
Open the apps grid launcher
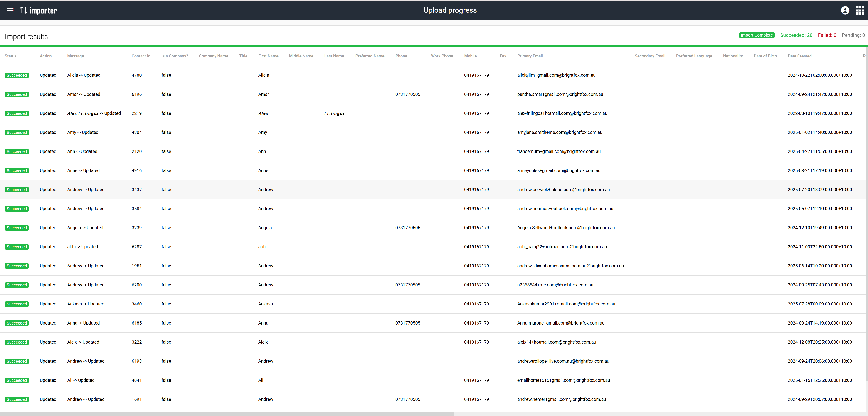point(860,10)
